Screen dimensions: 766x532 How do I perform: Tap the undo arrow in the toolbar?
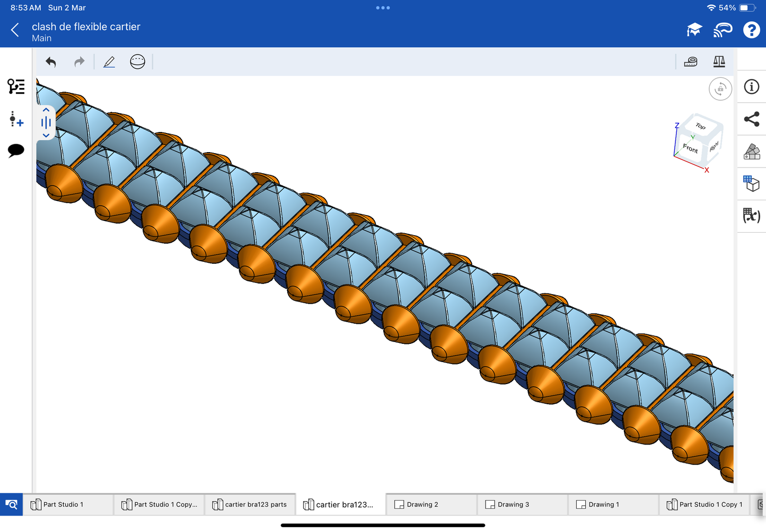coord(51,62)
